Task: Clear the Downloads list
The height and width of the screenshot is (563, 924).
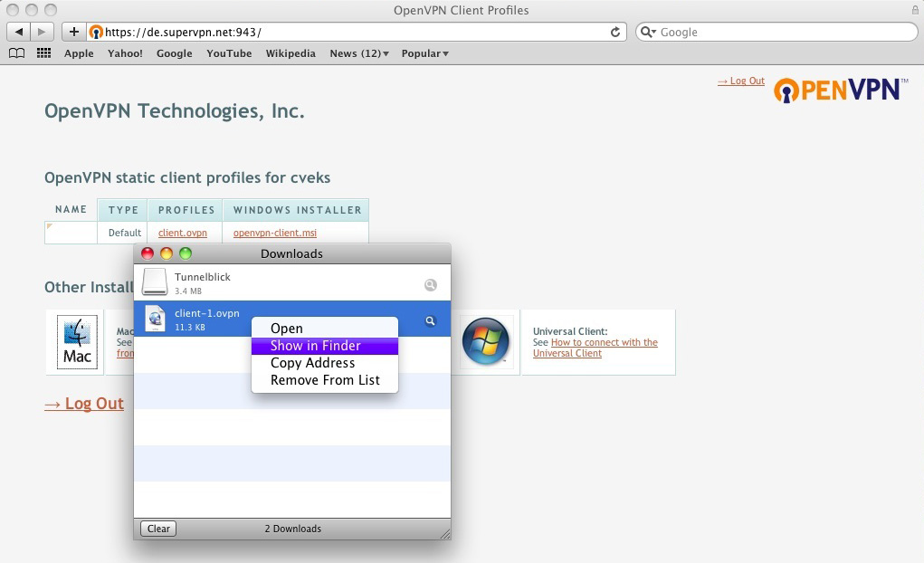Action: click(x=158, y=529)
